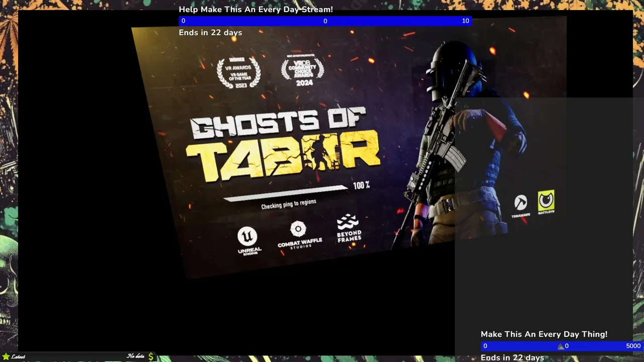
Task: Click the "Checking ping to regions" status text
Action: point(289,204)
